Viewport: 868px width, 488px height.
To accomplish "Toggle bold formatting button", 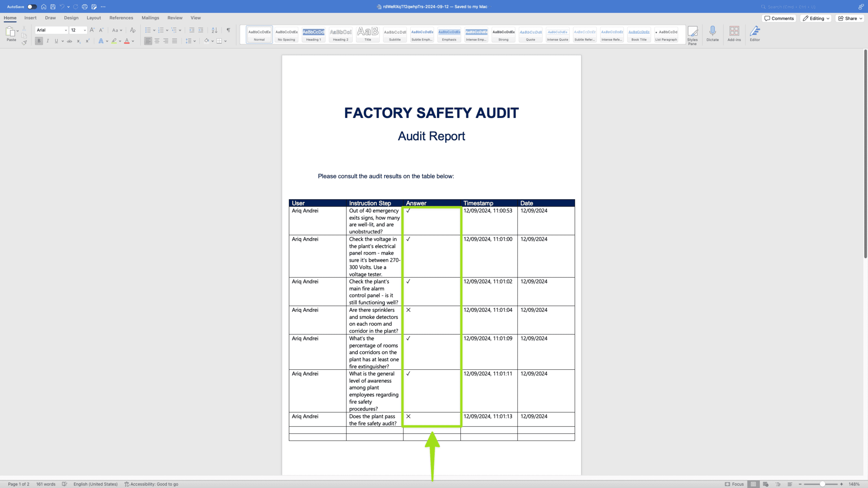I will click(39, 41).
